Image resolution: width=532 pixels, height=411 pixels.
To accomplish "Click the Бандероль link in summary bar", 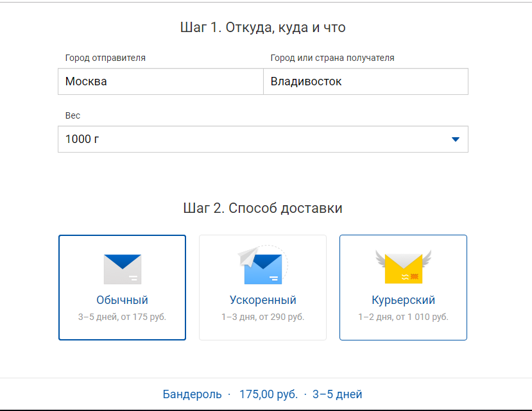I will pyautogui.click(x=192, y=394).
